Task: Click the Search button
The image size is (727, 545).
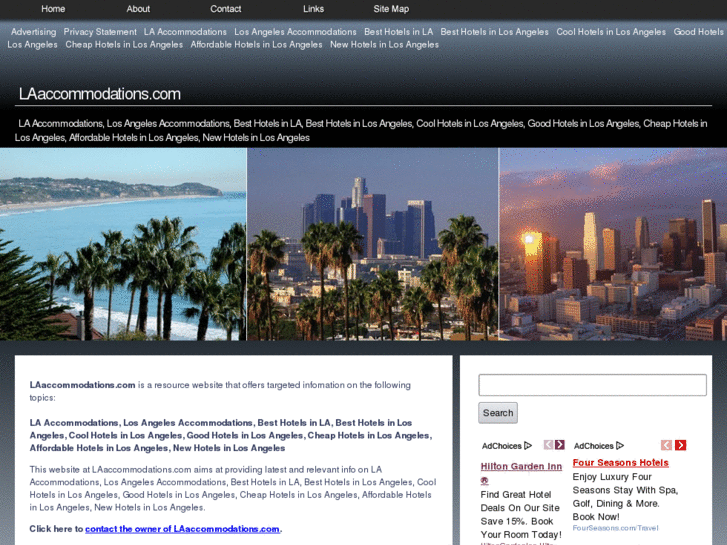Action: (x=498, y=413)
